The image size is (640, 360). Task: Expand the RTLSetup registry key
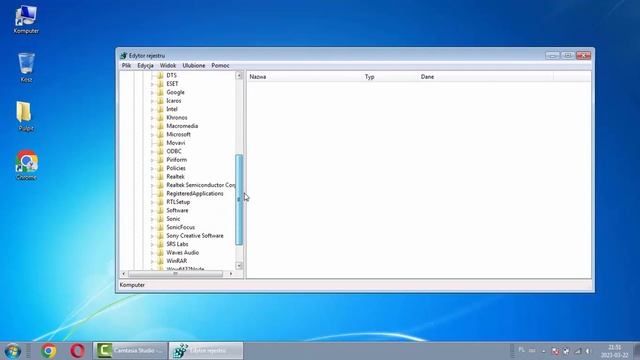tap(152, 202)
